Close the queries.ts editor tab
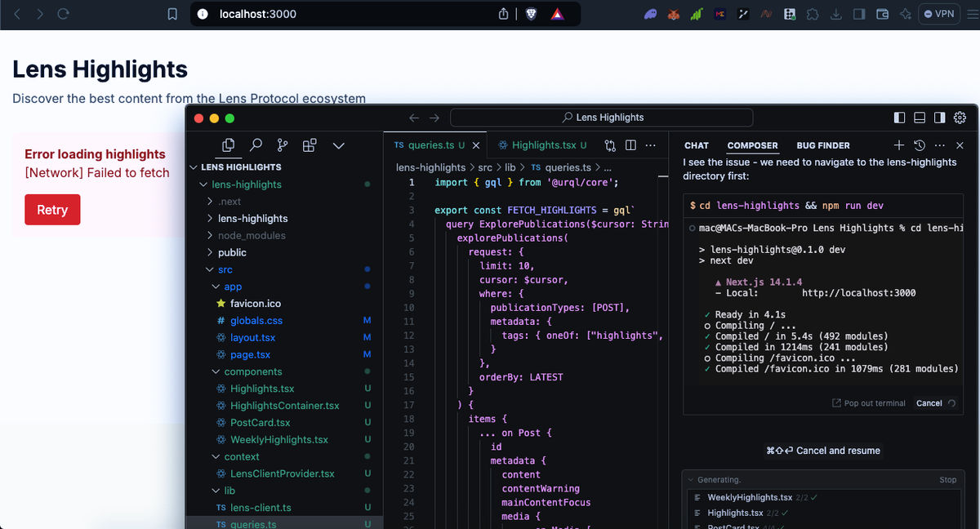980x529 pixels. pos(477,145)
